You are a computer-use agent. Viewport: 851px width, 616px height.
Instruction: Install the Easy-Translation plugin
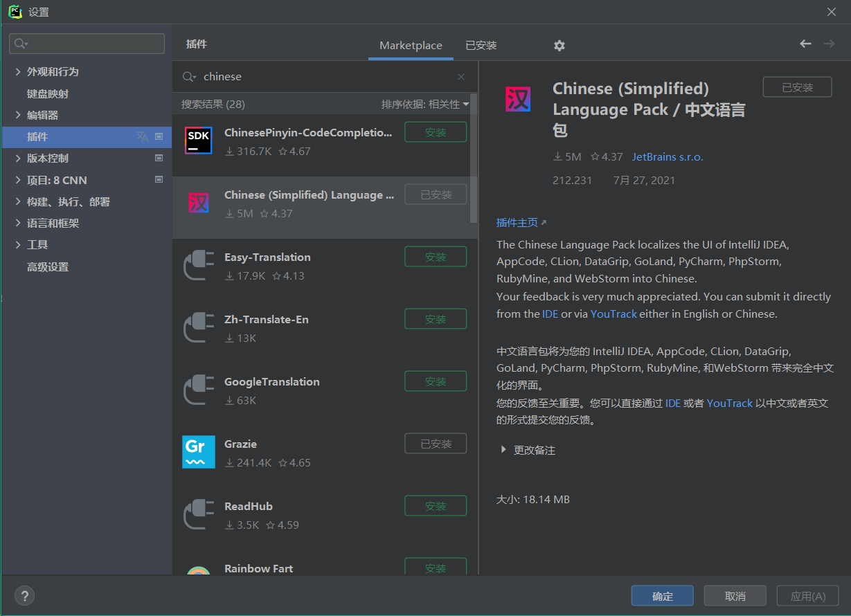(x=436, y=257)
